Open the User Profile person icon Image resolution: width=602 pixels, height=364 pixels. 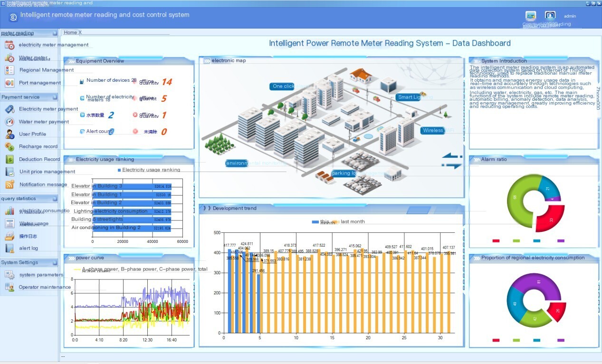pyautogui.click(x=10, y=134)
